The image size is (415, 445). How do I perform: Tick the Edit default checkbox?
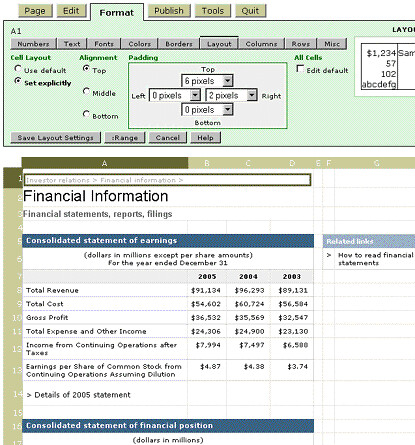pos(300,69)
